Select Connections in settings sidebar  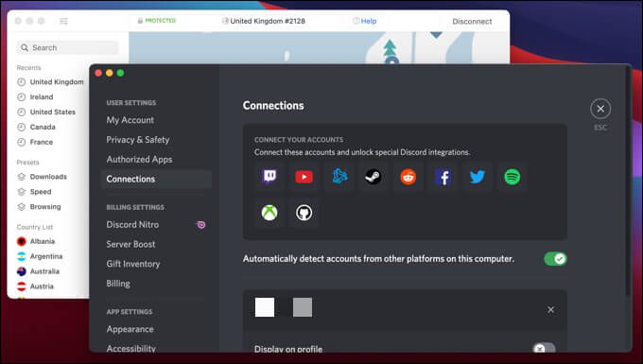156,179
